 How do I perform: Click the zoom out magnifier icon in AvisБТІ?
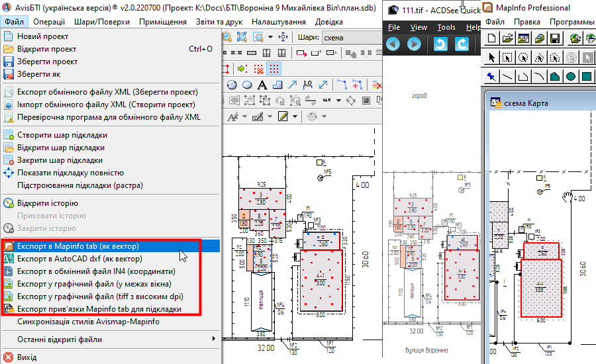click(x=226, y=37)
